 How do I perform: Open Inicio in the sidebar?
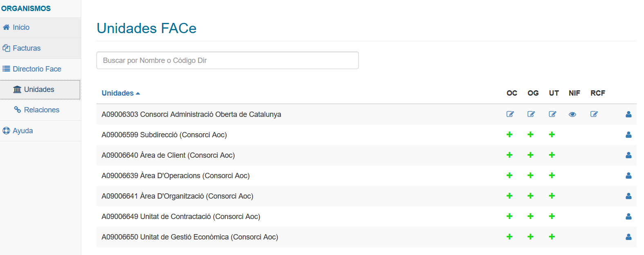coord(21,27)
